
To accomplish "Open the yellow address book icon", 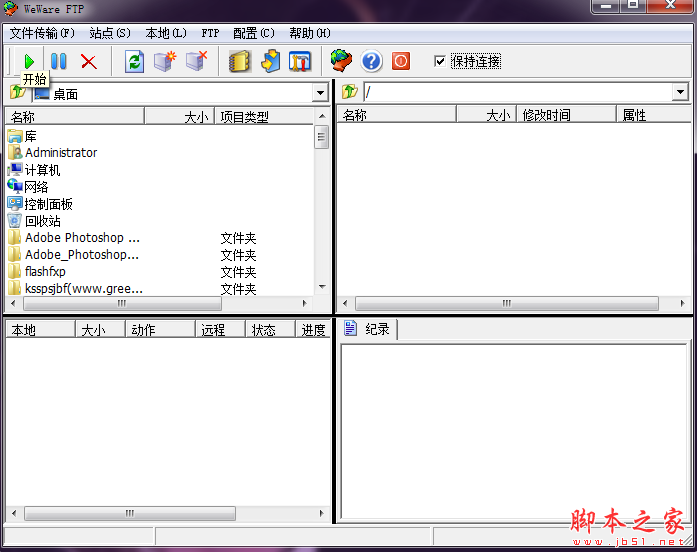I will point(240,61).
